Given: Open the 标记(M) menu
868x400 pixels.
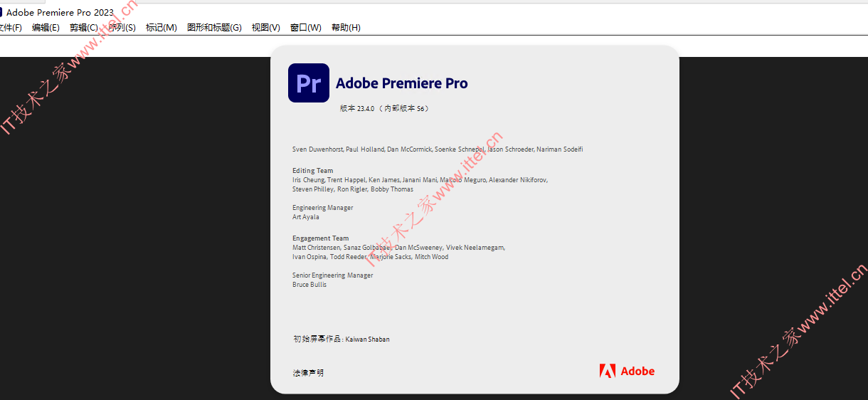Looking at the screenshot, I should pos(162,28).
